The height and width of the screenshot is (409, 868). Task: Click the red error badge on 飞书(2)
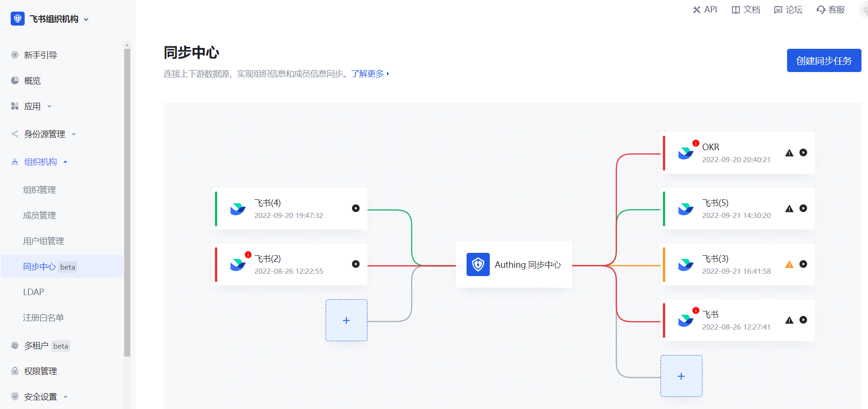[248, 255]
